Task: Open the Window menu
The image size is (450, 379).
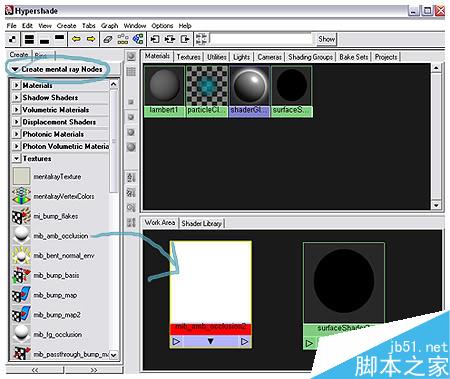Action: pyautogui.click(x=135, y=26)
